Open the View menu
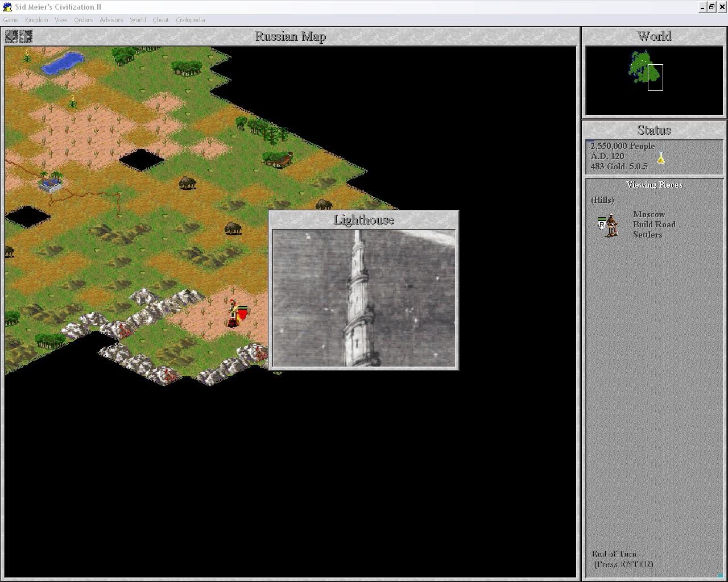728x582 pixels. 61,20
